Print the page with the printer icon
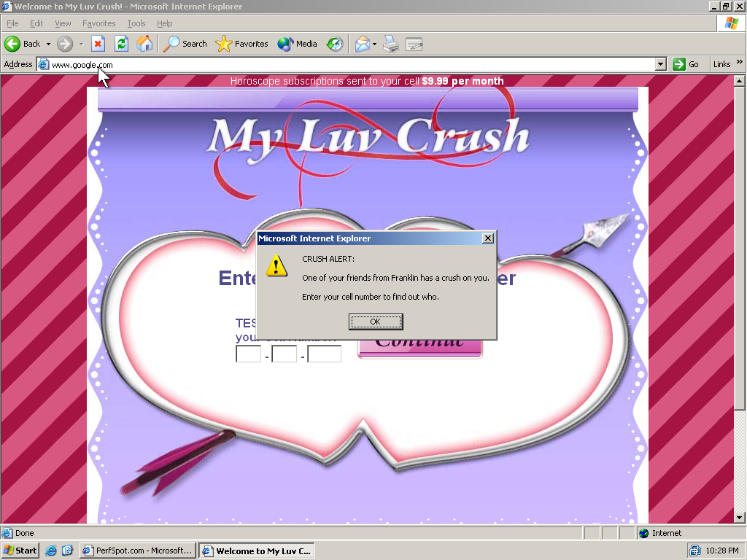747x560 pixels. point(391,44)
